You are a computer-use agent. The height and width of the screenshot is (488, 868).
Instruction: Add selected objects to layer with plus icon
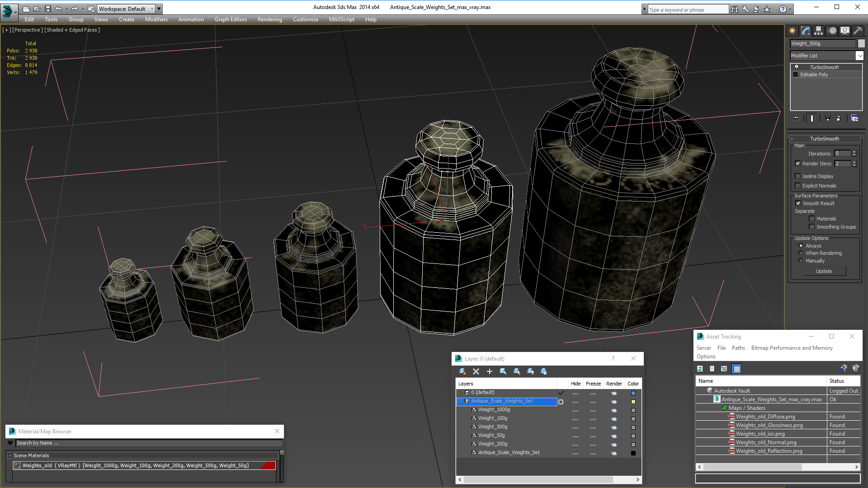click(x=489, y=371)
